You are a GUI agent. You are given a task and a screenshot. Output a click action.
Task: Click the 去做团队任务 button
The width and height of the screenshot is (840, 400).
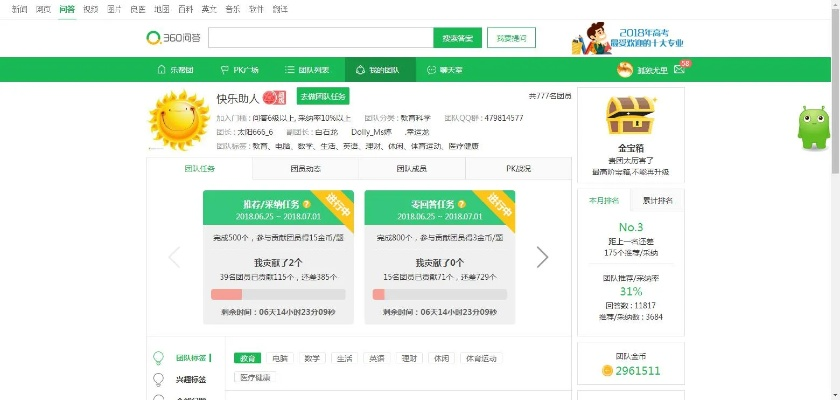(x=323, y=96)
